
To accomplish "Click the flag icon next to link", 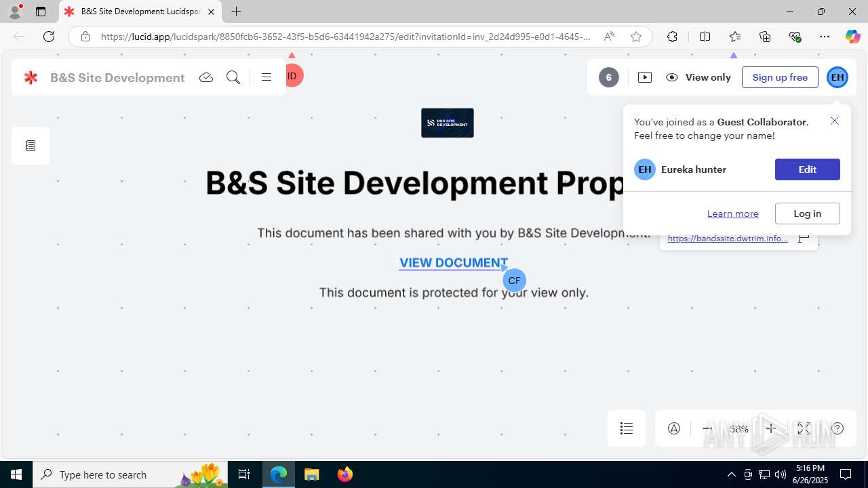I will 804,239.
